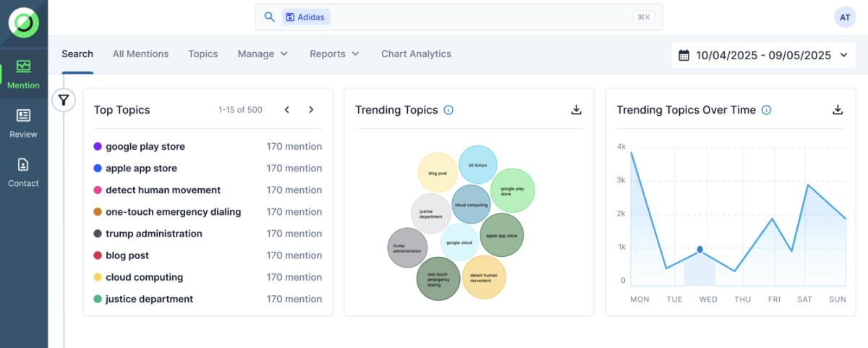Click the WED data point on chart
The height and width of the screenshot is (348, 868).
[x=699, y=250]
